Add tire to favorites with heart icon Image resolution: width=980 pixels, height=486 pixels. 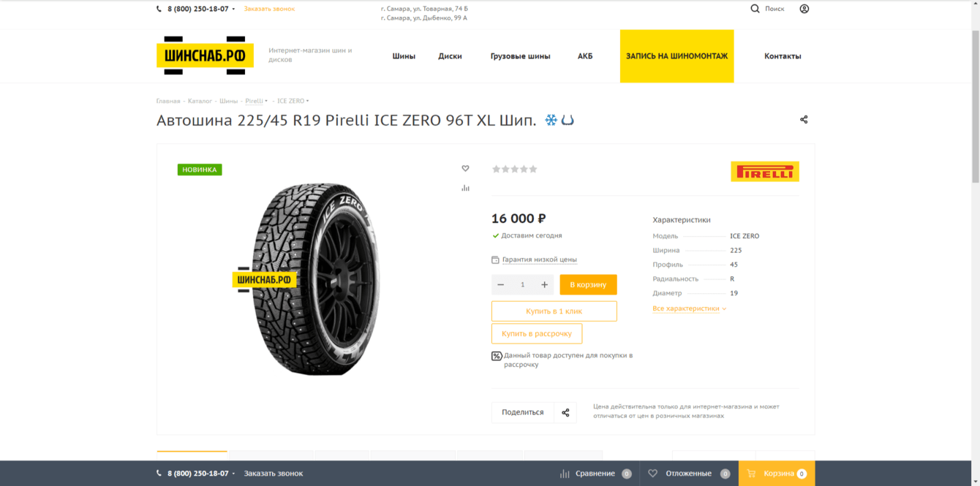tap(465, 169)
